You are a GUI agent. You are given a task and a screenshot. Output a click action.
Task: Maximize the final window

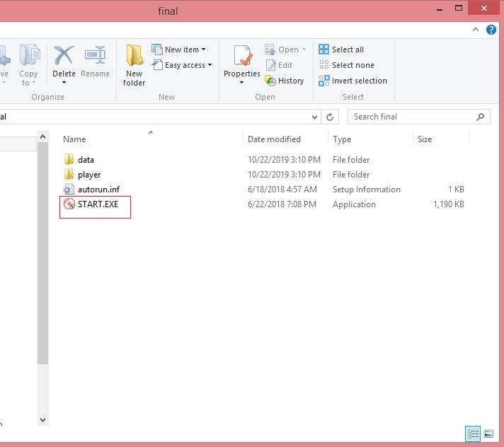click(459, 8)
